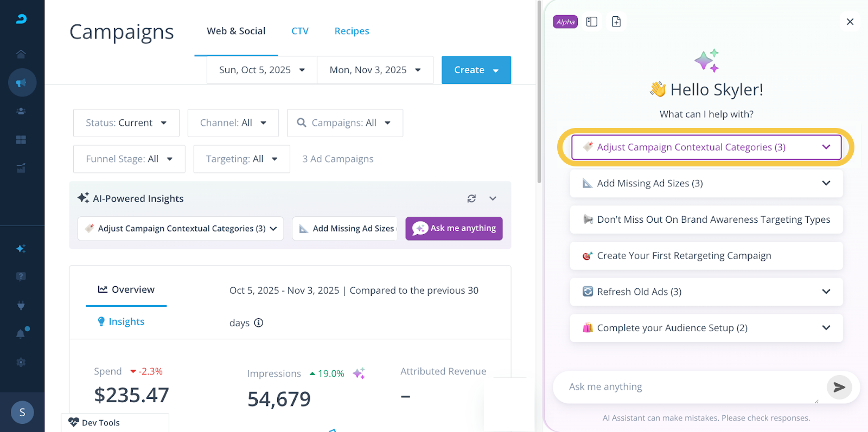Screen dimensions: 868x432
Task: Click the megaphone Campaigns sidebar icon
Action: pyautogui.click(x=22, y=82)
